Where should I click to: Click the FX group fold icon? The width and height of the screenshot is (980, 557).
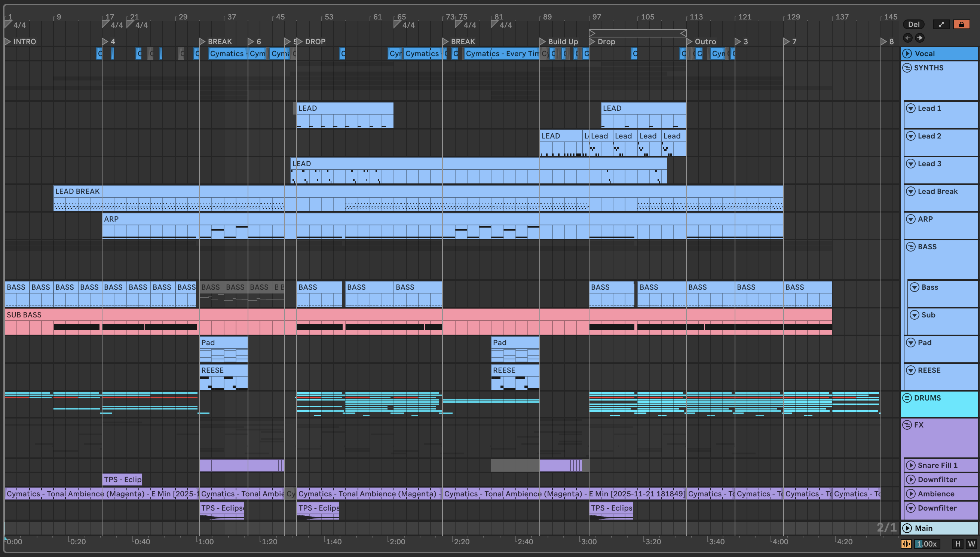(907, 425)
